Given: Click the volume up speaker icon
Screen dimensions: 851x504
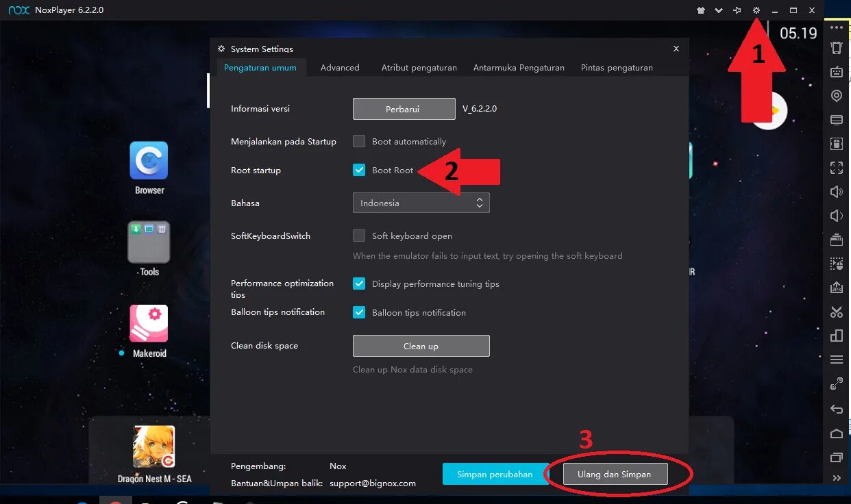Looking at the screenshot, I should coord(837,192).
